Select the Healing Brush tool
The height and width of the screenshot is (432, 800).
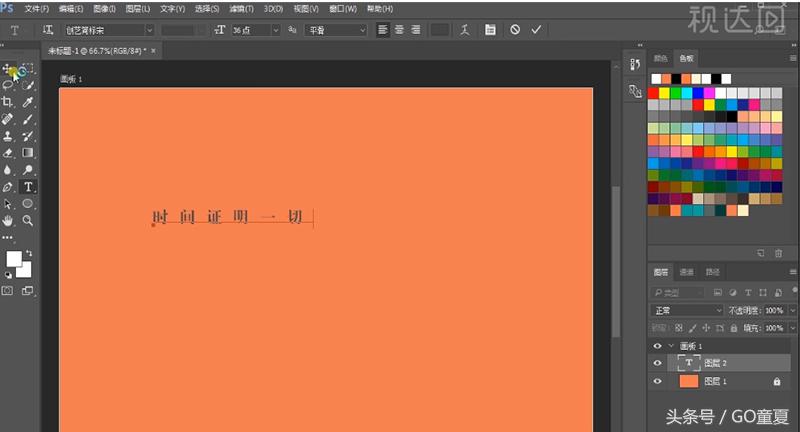click(x=8, y=119)
